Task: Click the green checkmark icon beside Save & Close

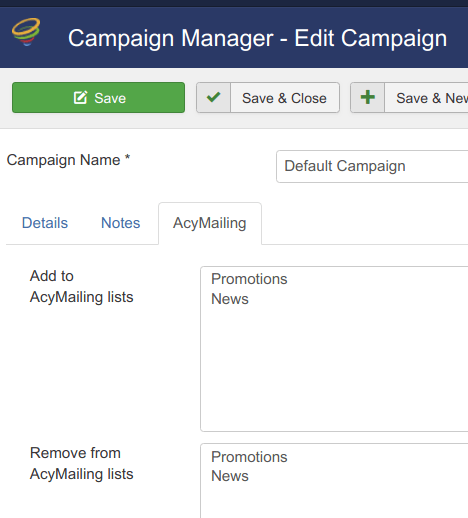Action: tap(213, 97)
